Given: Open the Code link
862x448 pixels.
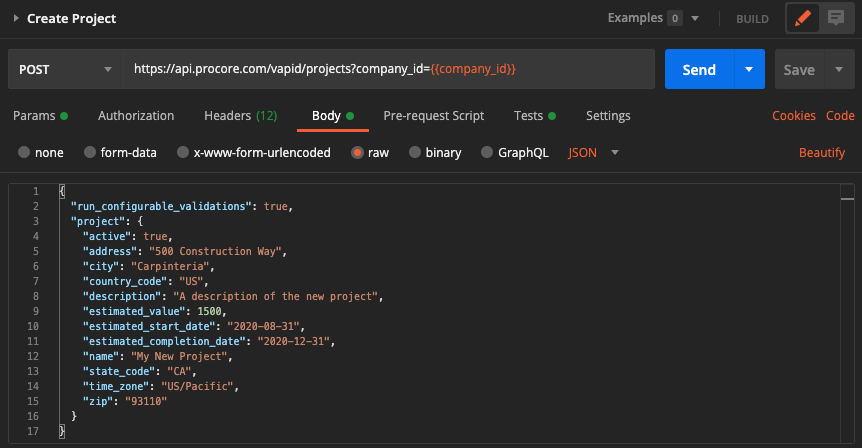Looking at the screenshot, I should 840,115.
